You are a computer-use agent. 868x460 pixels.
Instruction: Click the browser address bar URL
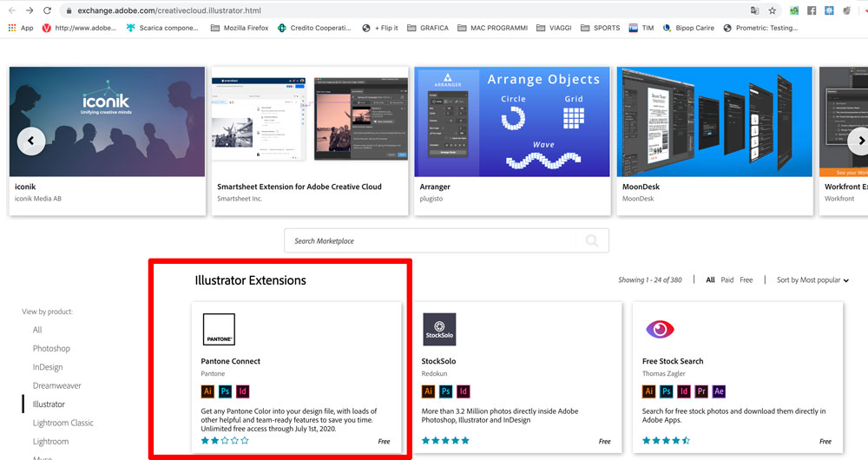tap(169, 10)
